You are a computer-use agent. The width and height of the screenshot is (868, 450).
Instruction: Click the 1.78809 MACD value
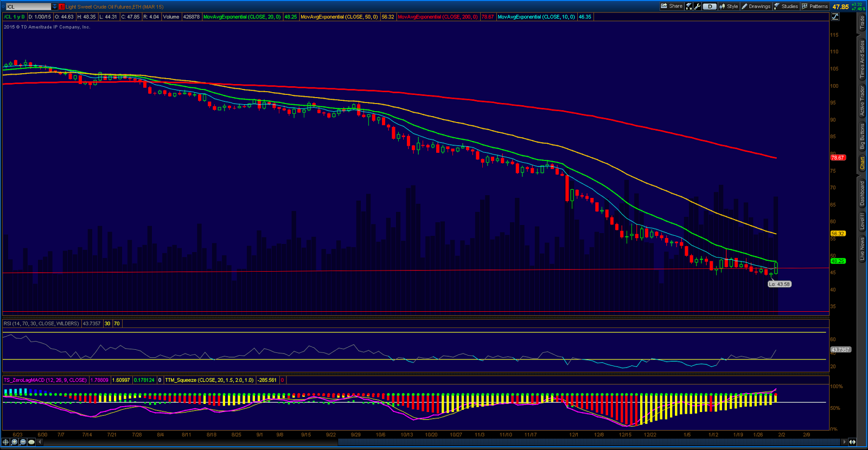99,380
